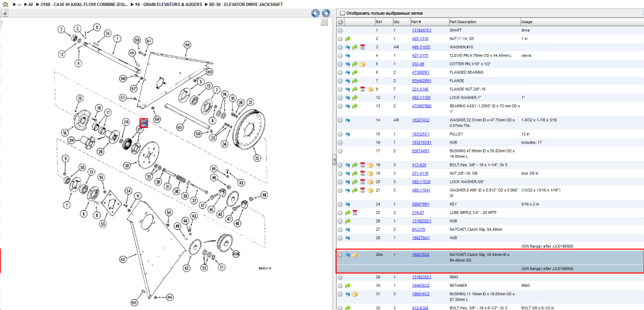The height and width of the screenshot is (310, 644).
Task: Open the 16 - Grain Elevators & Augers breadcrumb
Action: (168, 4)
